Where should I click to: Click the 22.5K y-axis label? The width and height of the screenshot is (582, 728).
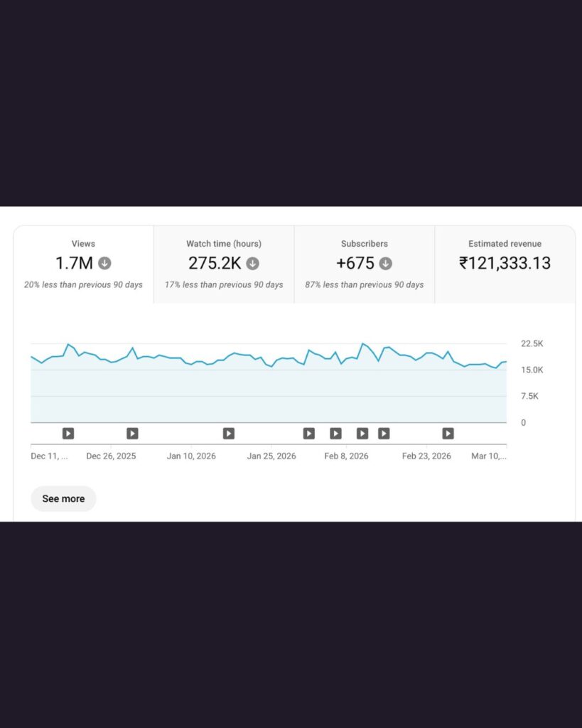pyautogui.click(x=532, y=343)
